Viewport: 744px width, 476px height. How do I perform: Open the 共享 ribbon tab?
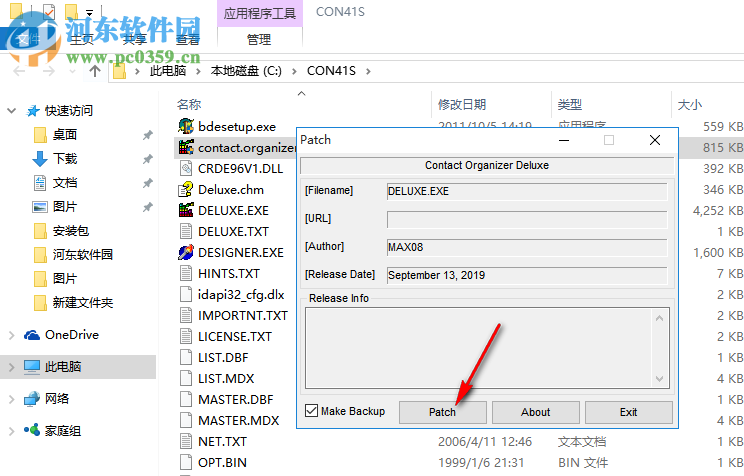point(135,39)
